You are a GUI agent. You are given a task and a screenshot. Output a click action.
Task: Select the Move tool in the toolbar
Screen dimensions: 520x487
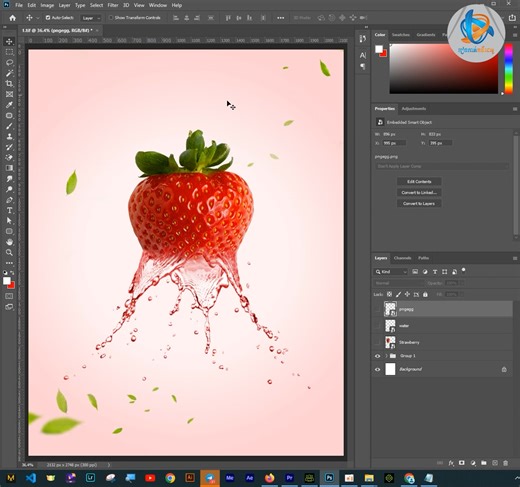(9, 42)
